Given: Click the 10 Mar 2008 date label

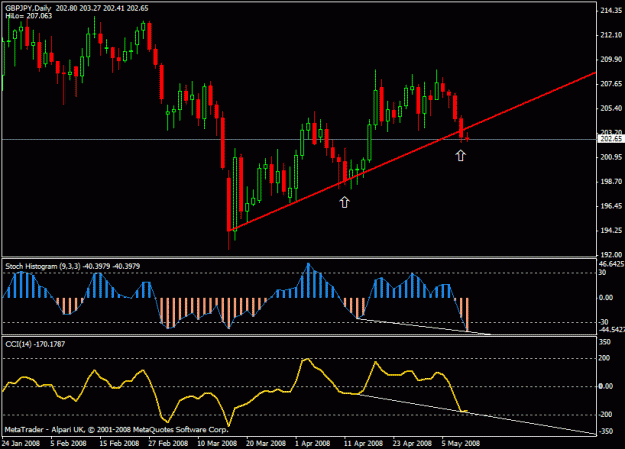Looking at the screenshot, I should coord(217,443).
